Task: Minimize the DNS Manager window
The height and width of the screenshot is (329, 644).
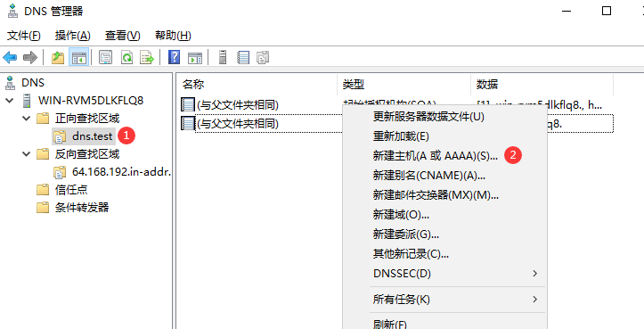Action: pos(567,11)
